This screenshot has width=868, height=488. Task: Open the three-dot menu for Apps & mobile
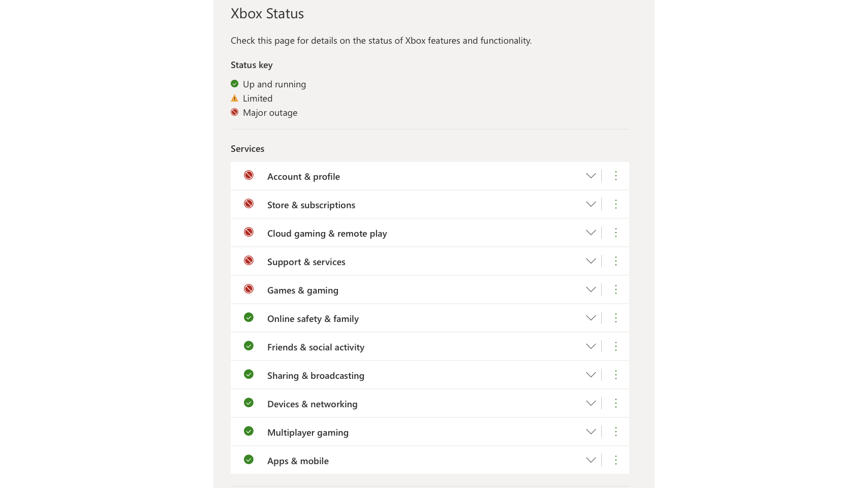[x=616, y=460]
